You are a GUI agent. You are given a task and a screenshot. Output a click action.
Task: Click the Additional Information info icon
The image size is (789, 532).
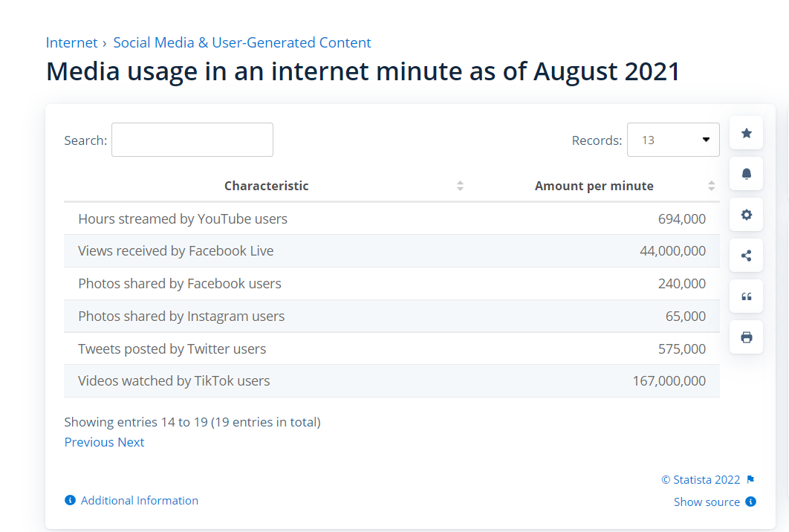pyautogui.click(x=71, y=501)
